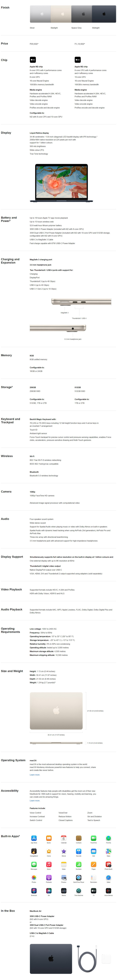Viewport: 117px width, 980px height.
Task: Click the Photos app icon
Action: click(x=34, y=878)
